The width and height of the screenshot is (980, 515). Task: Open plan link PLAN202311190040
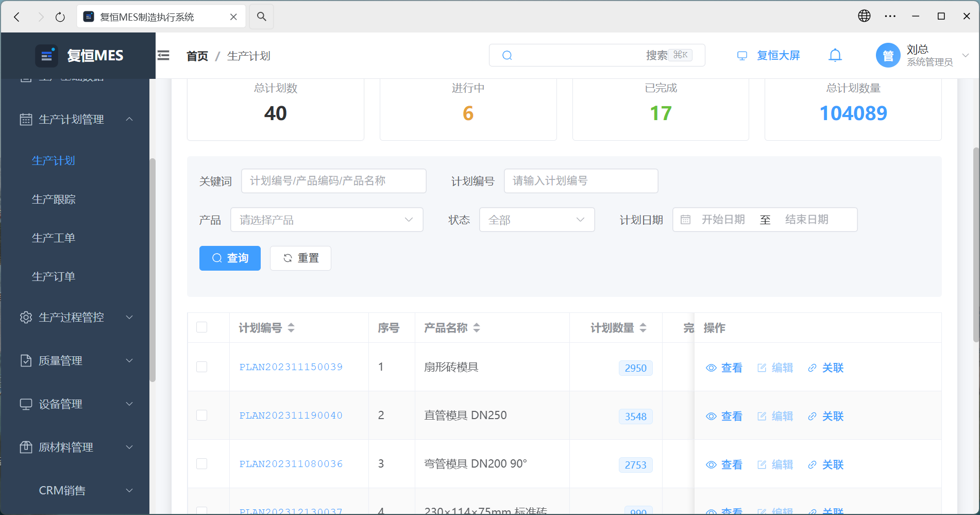click(x=291, y=416)
